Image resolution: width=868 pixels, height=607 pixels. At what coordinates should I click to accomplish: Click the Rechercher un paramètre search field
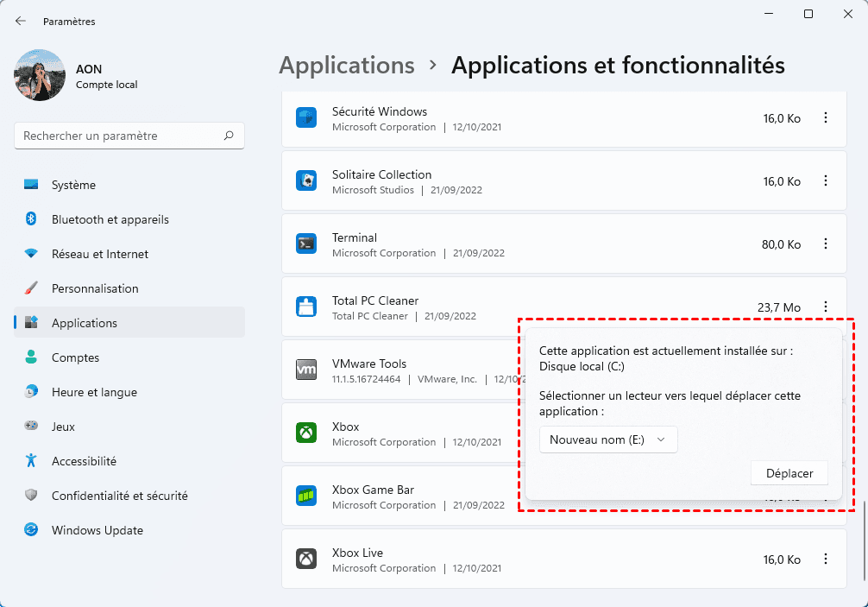tap(121, 136)
